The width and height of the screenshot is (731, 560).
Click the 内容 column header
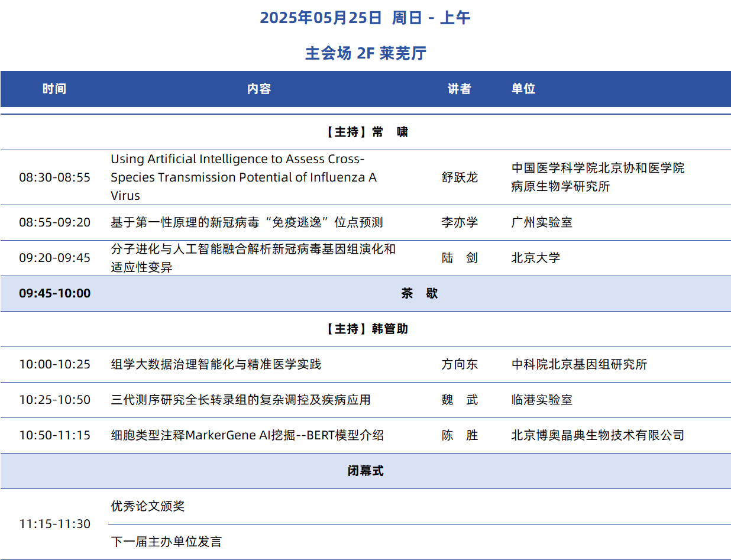pyautogui.click(x=259, y=89)
